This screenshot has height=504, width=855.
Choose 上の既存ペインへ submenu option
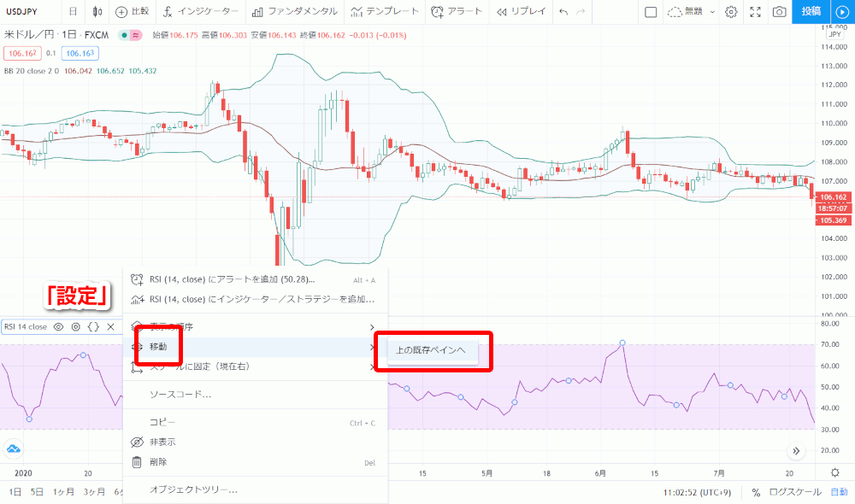coord(433,350)
